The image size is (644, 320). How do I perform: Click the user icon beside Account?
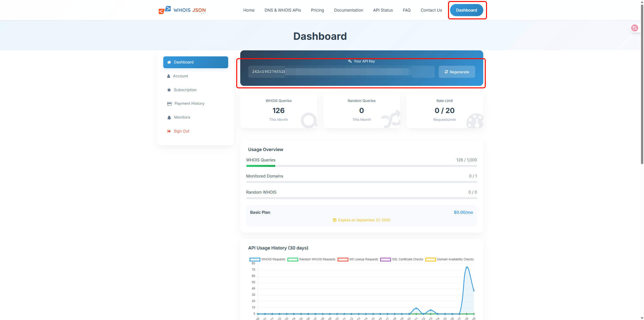(x=169, y=76)
